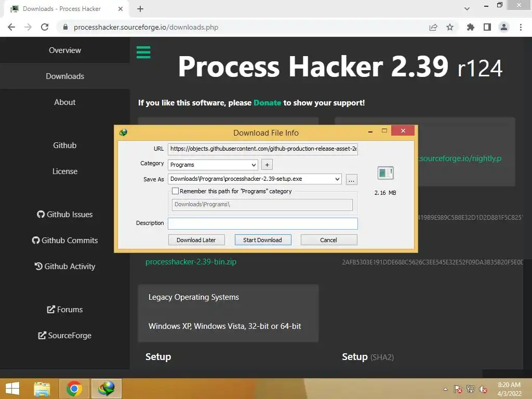Click the address bar URL
The image size is (532, 399).
(146, 27)
